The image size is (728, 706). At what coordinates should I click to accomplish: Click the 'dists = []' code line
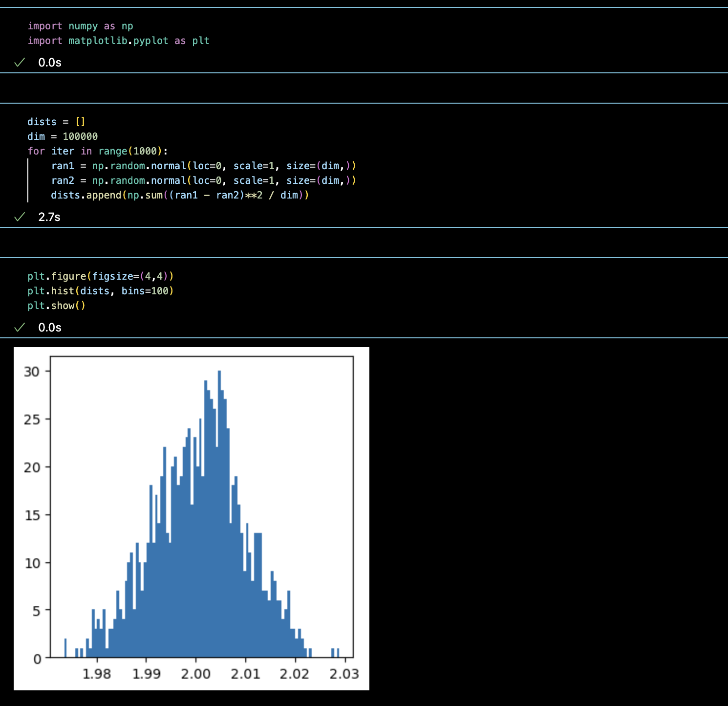click(x=56, y=122)
